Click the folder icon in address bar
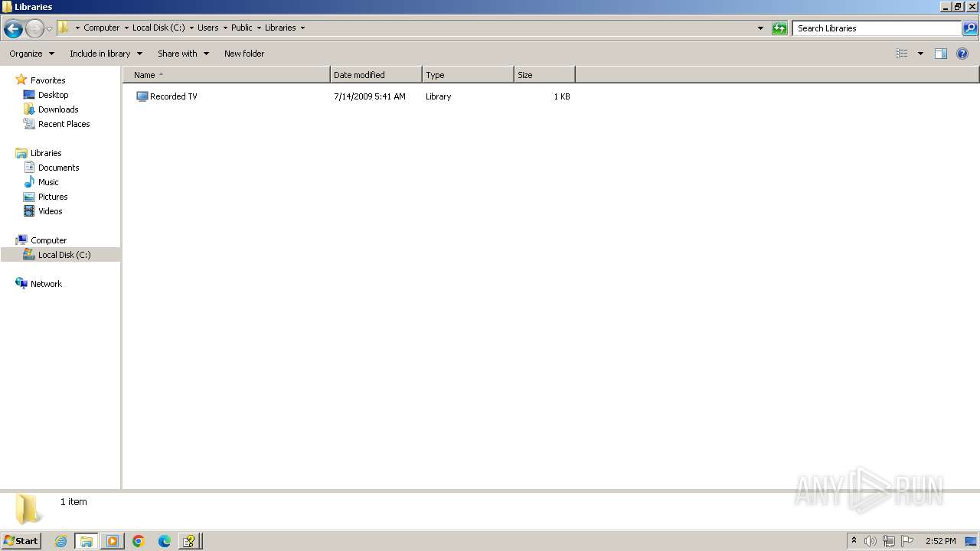The image size is (980, 551). coord(64,28)
